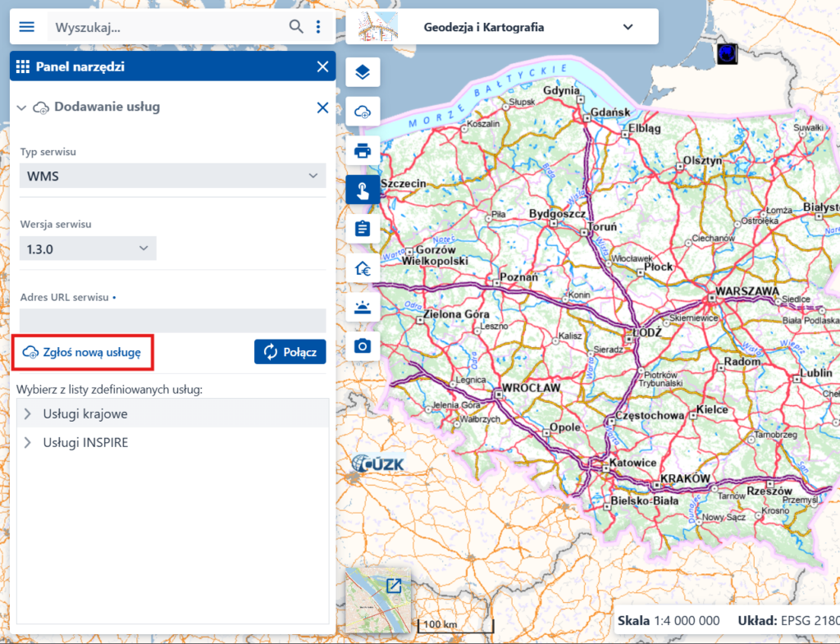Open the hamburger main menu
This screenshot has height=644, width=840.
pos(27,27)
